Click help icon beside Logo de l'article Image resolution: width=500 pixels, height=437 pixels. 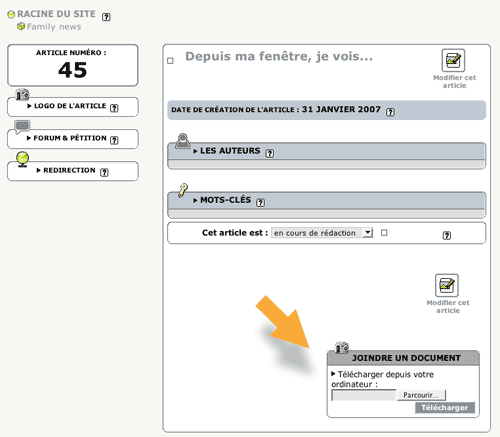[114, 108]
